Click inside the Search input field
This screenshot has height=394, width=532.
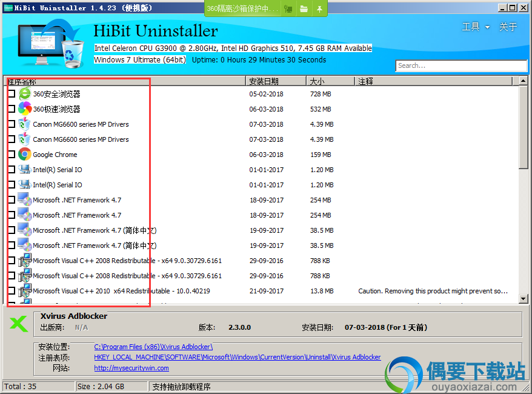pyautogui.click(x=461, y=65)
